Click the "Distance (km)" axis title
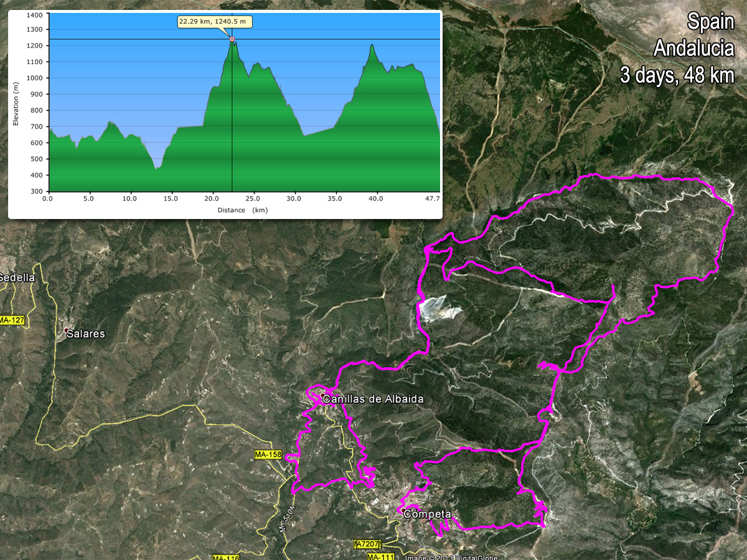Screen dimensions: 747x560 [243, 210]
